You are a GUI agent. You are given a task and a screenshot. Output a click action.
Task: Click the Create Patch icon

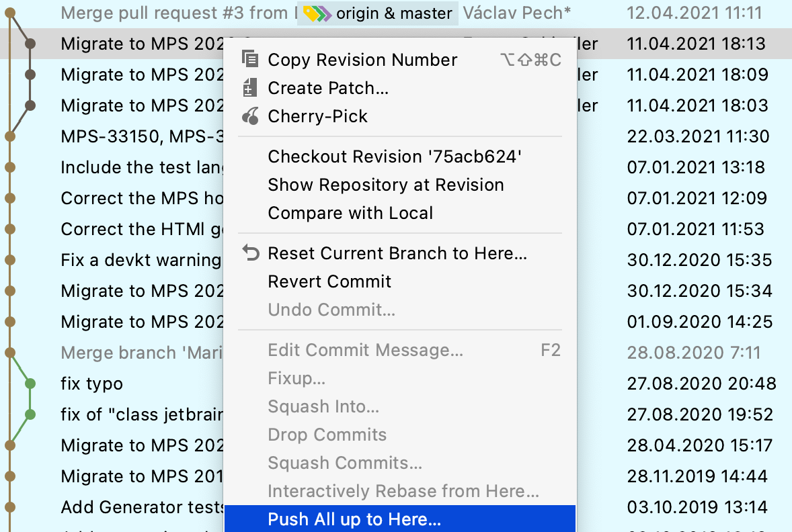pos(249,87)
